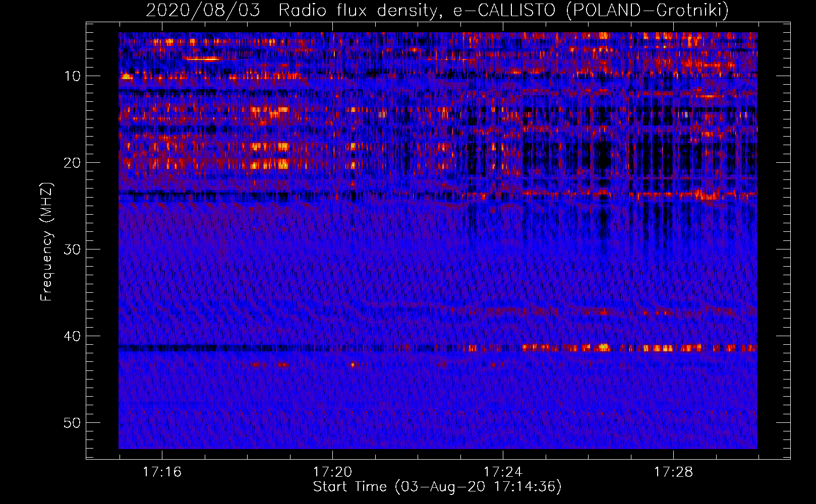Click the '20' frequency tick label
The width and height of the screenshot is (816, 504).
coord(73,163)
